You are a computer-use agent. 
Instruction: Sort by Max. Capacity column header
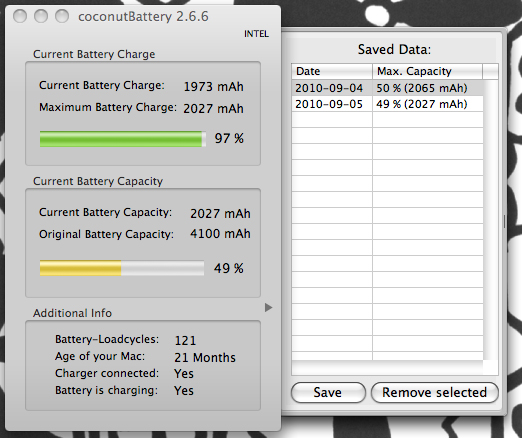[x=427, y=71]
